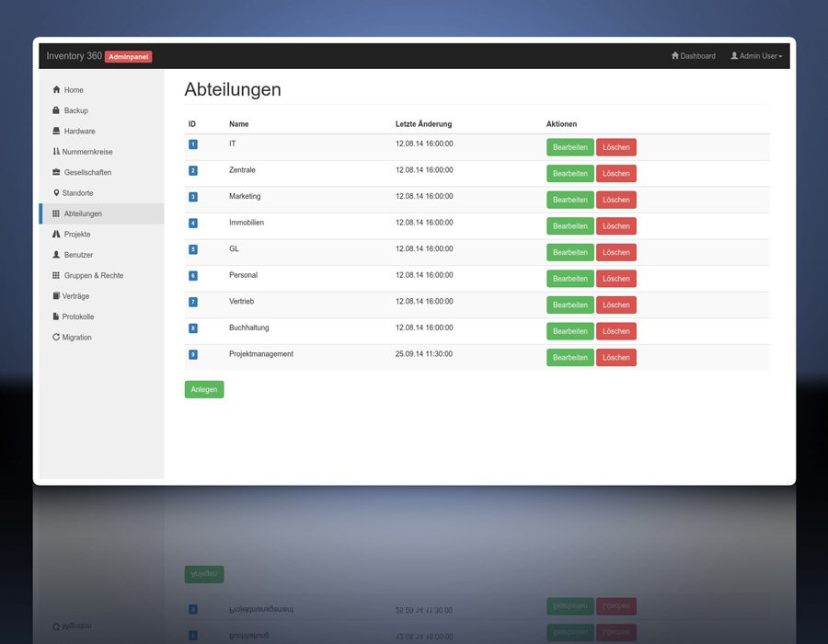The height and width of the screenshot is (644, 828).
Task: Delete the Personal department
Action: point(616,279)
